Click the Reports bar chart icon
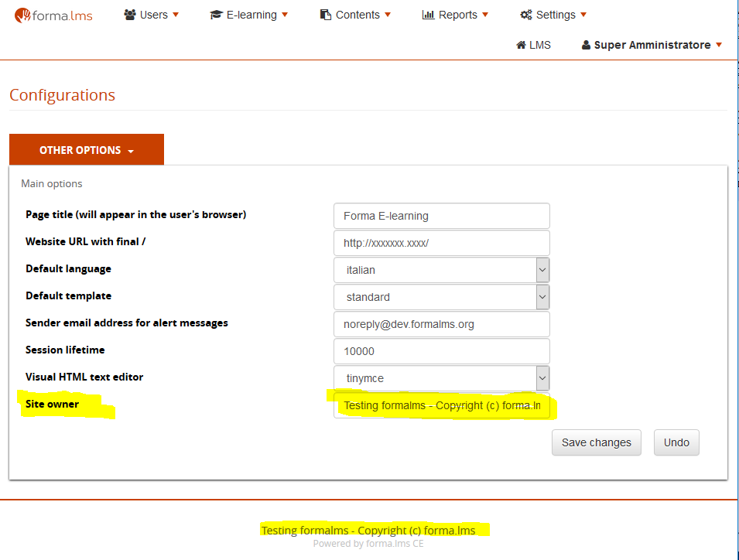739x560 pixels. click(x=428, y=15)
